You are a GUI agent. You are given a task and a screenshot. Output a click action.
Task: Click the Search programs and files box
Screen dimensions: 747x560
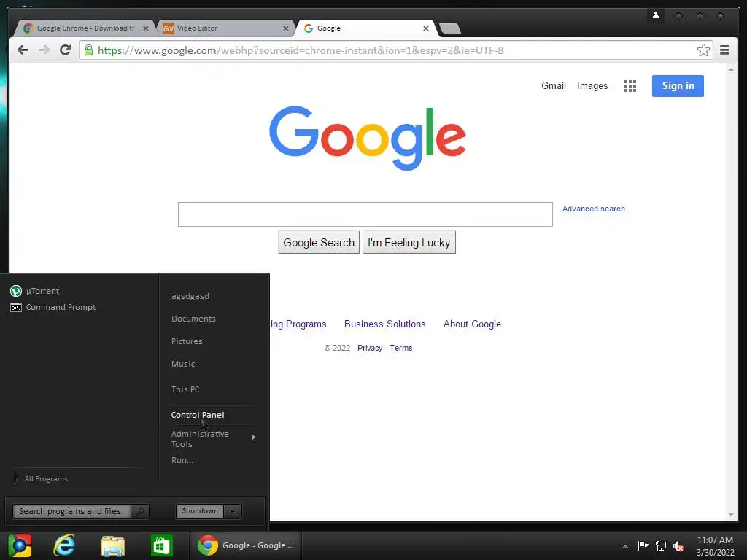coord(71,511)
